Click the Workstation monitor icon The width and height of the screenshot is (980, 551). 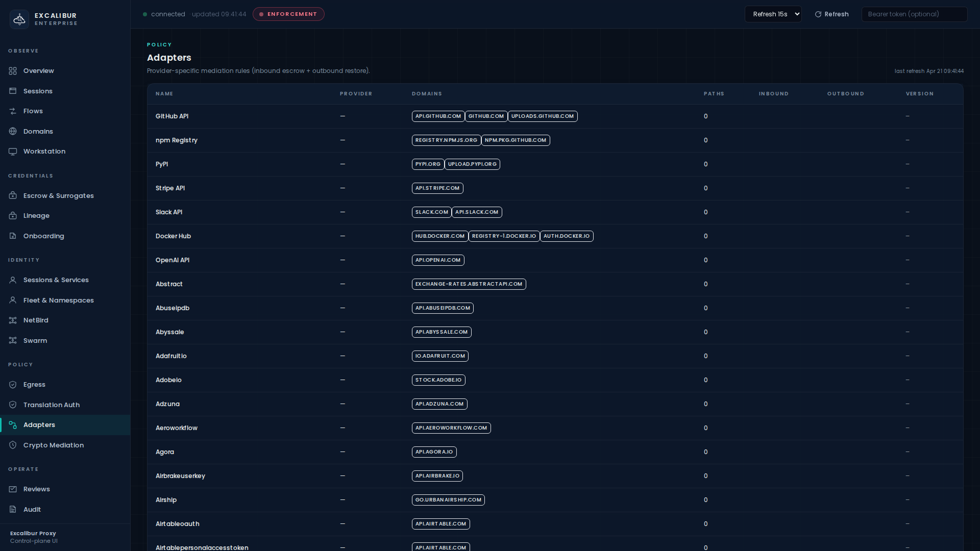13,152
